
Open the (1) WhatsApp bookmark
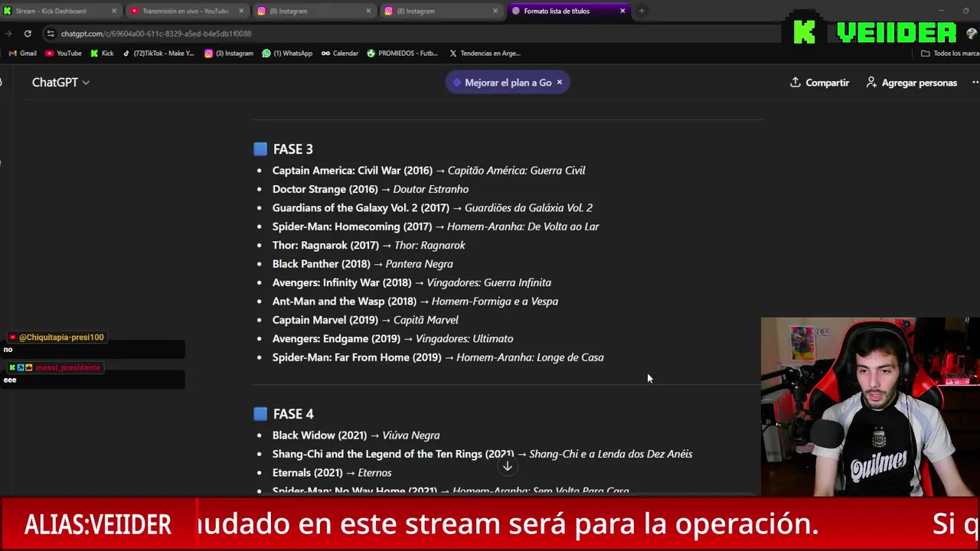coord(287,54)
